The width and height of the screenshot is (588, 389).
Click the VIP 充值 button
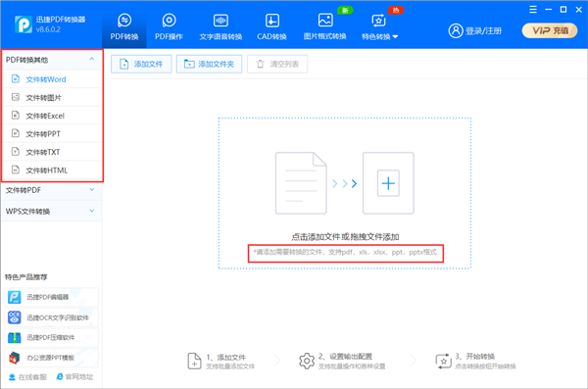click(x=550, y=30)
